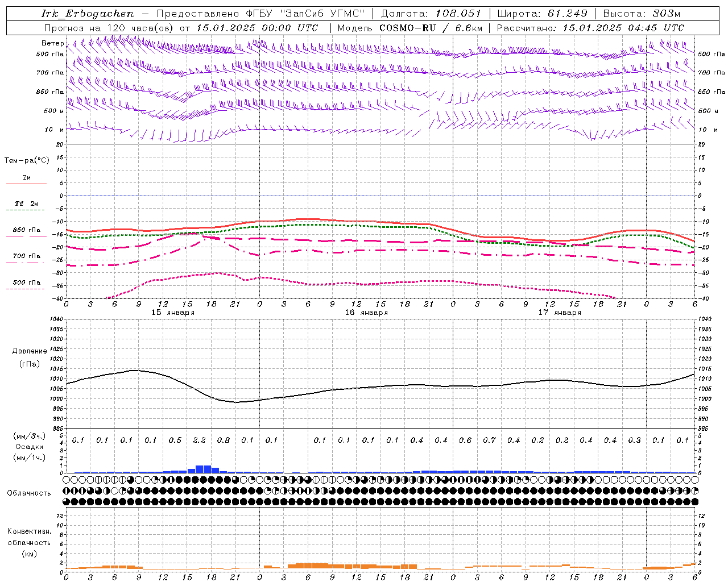Select the provider text ФГБУ "ЗапСиб УГМС"
This screenshot has width=728, height=582.
305,14
